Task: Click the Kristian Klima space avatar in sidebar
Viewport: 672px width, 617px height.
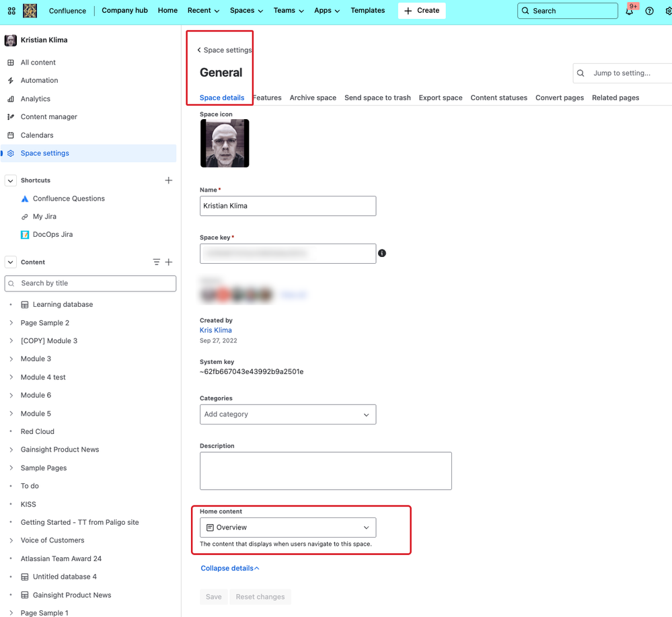Action: pos(10,40)
